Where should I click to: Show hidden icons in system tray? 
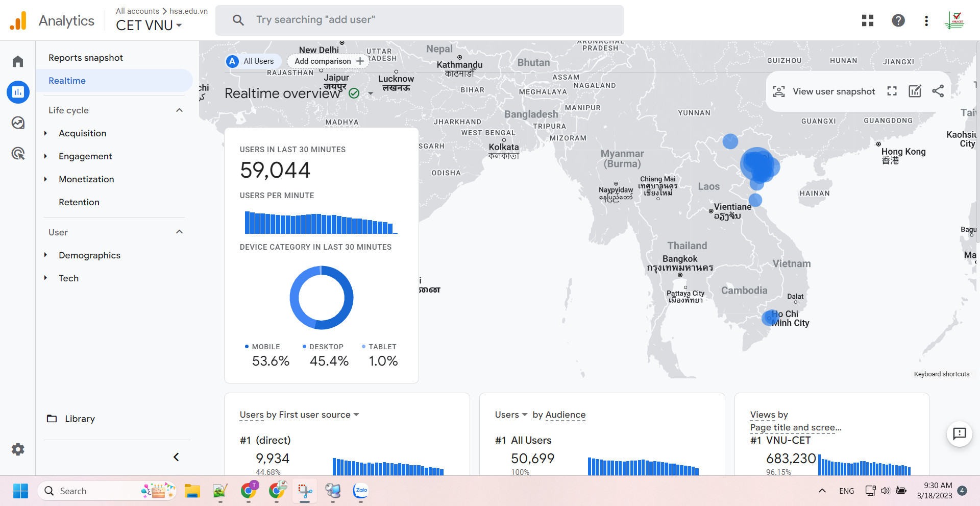point(822,491)
